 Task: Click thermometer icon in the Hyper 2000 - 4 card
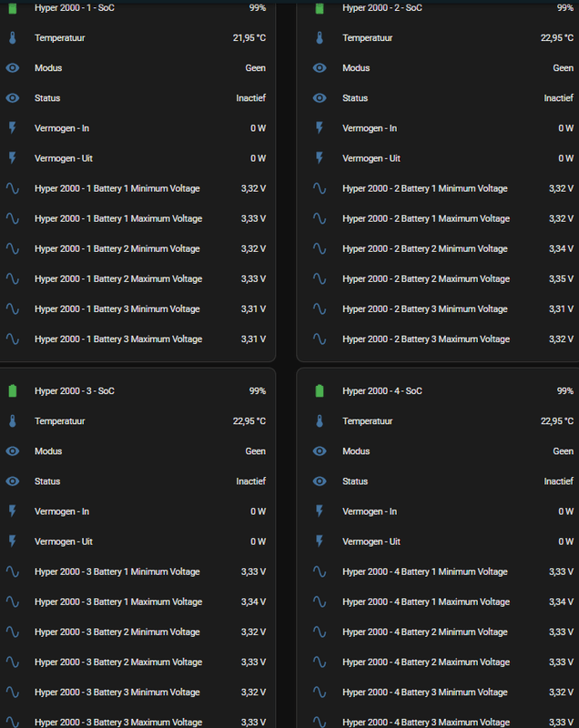[x=320, y=421]
